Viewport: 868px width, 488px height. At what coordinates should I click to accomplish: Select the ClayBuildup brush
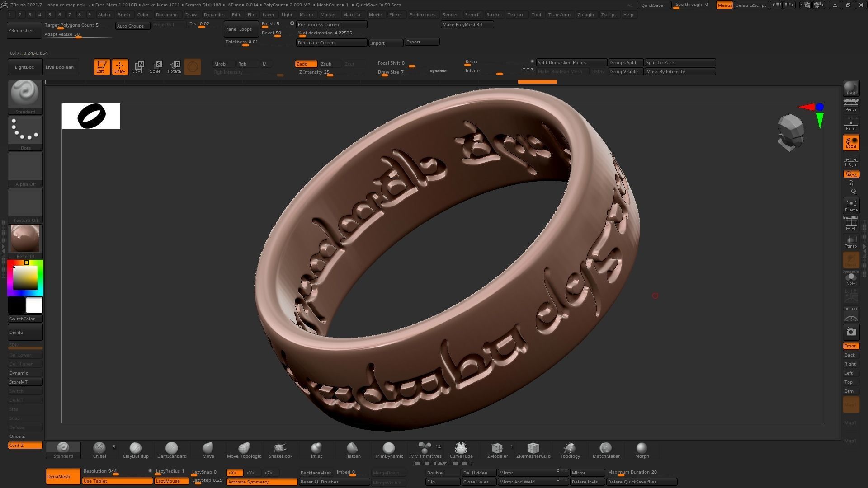pos(136,450)
